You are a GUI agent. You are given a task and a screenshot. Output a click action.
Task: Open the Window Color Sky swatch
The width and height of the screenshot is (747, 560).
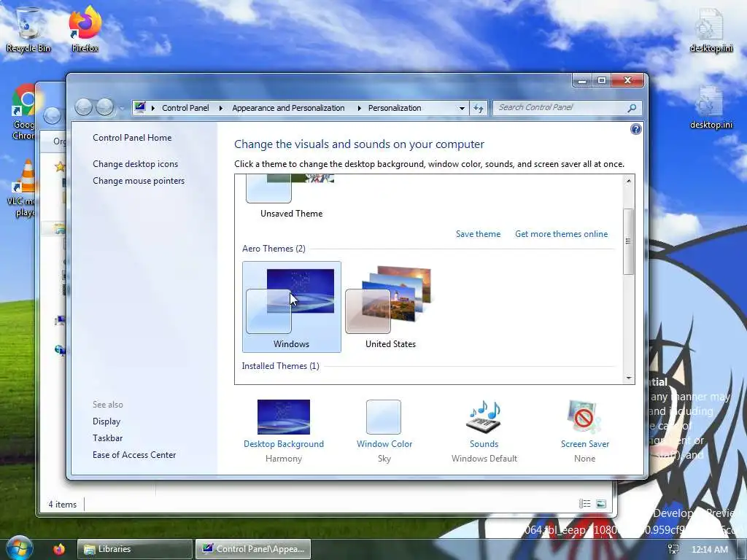(384, 416)
